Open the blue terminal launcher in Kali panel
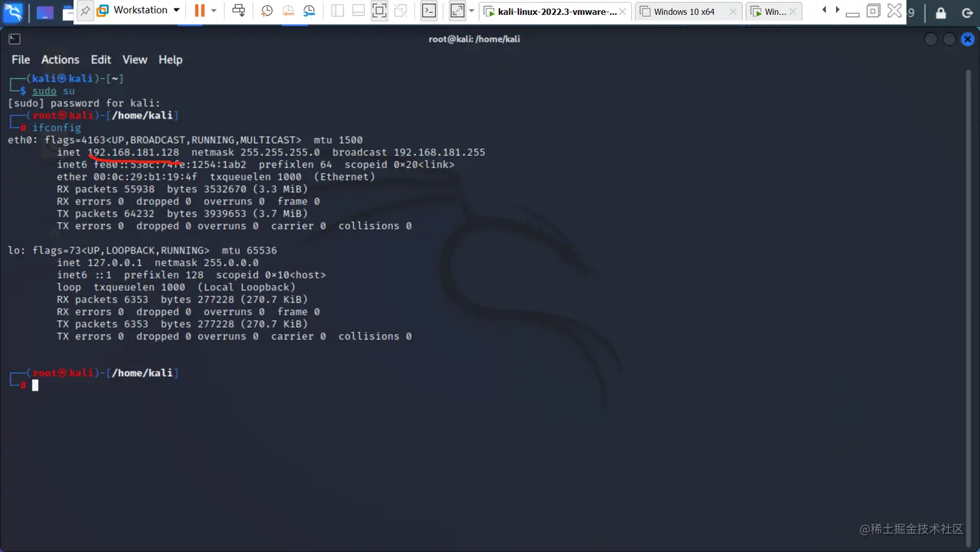This screenshot has width=980, height=552. 45,12
